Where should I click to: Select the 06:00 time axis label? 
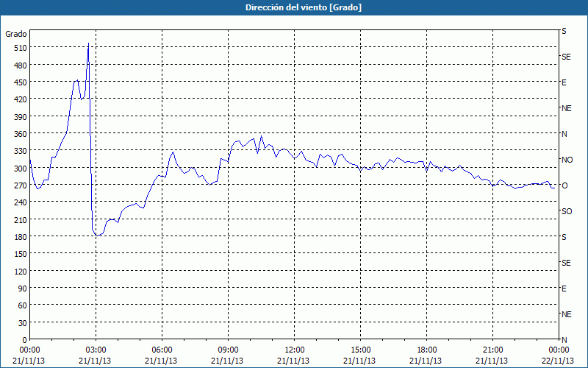point(162,350)
